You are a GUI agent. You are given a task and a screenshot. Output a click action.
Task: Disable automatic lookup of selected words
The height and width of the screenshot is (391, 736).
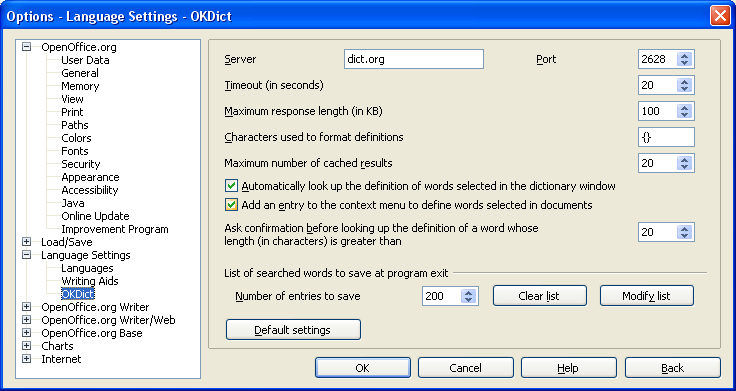click(x=231, y=186)
